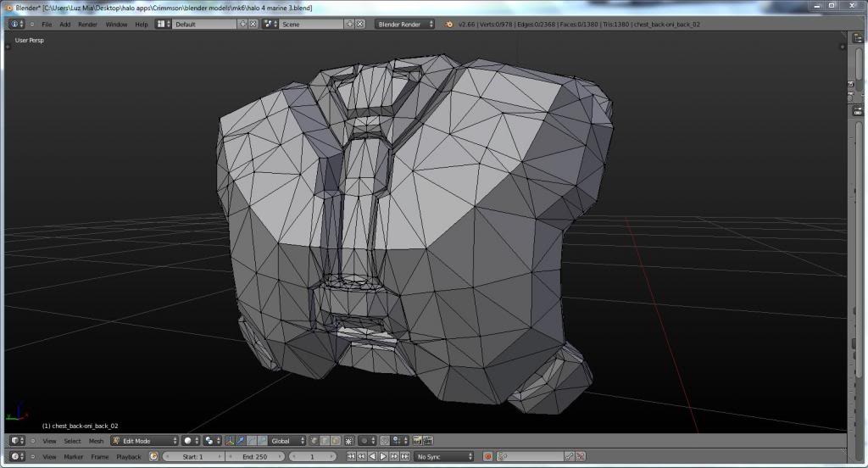Delete the Scene with the X button
868x468 pixels.
pyautogui.click(x=359, y=24)
